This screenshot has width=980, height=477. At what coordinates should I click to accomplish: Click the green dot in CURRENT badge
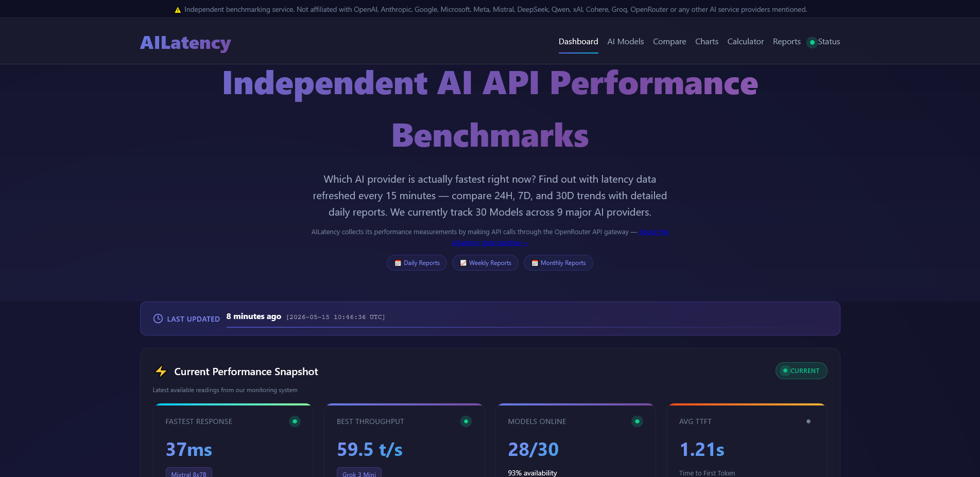pyautogui.click(x=785, y=370)
